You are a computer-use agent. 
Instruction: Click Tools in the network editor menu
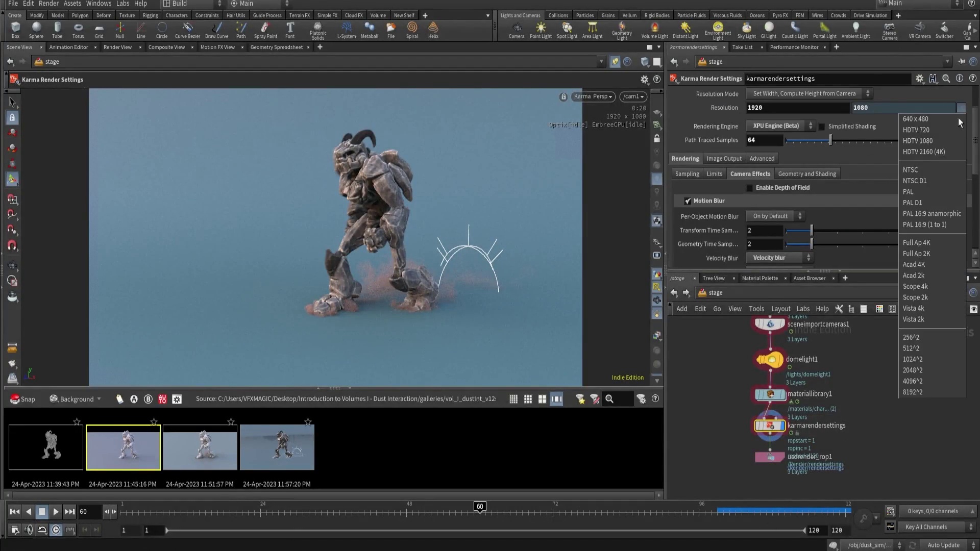(x=756, y=309)
